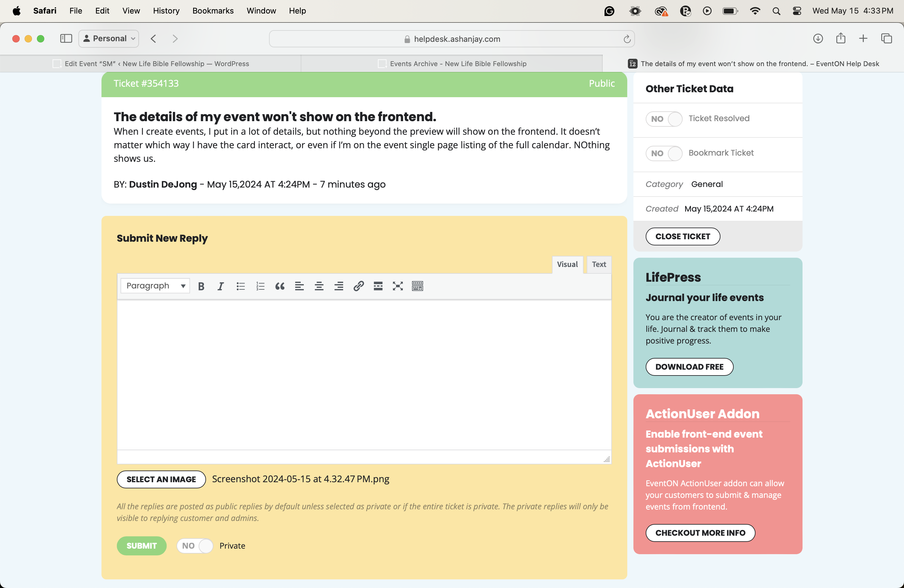This screenshot has width=904, height=588.
Task: Click SELECT AN IMAGE button
Action: click(161, 479)
